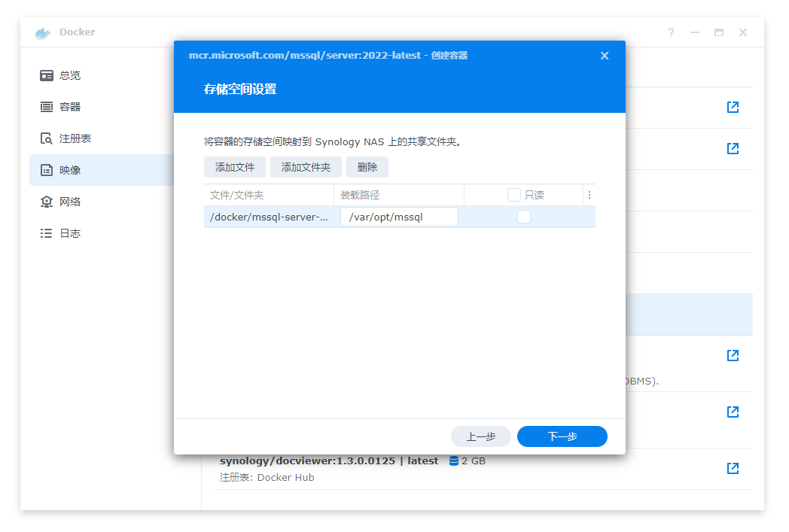Open the 网络 network section

coord(102,202)
